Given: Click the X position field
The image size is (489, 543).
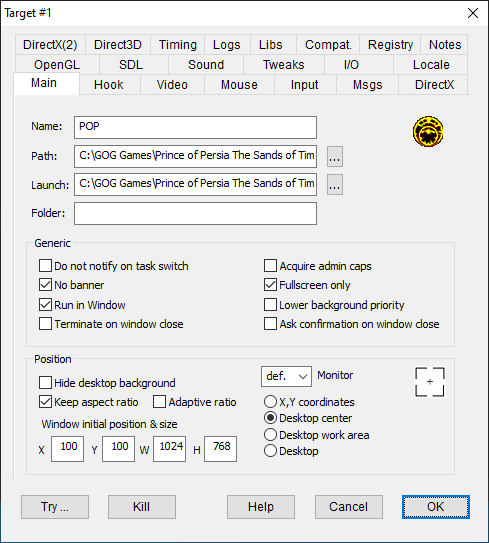Looking at the screenshot, I should [x=67, y=449].
